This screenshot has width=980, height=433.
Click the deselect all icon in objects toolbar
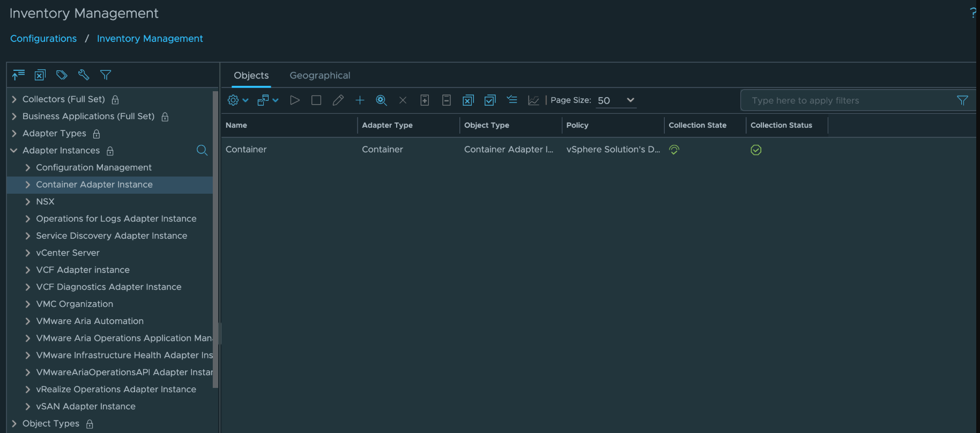point(468,100)
